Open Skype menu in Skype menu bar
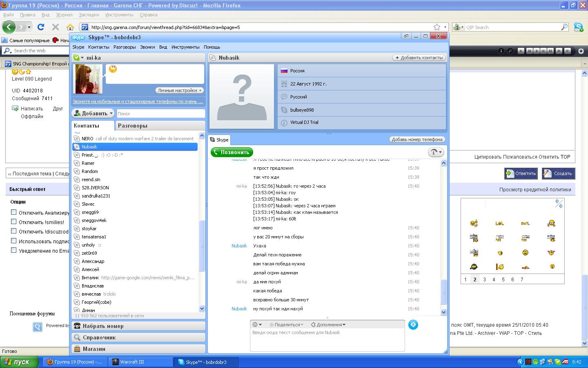 click(78, 47)
